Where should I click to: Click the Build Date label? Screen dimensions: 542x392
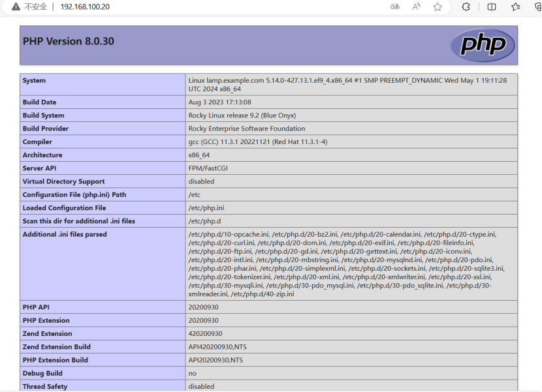point(39,102)
